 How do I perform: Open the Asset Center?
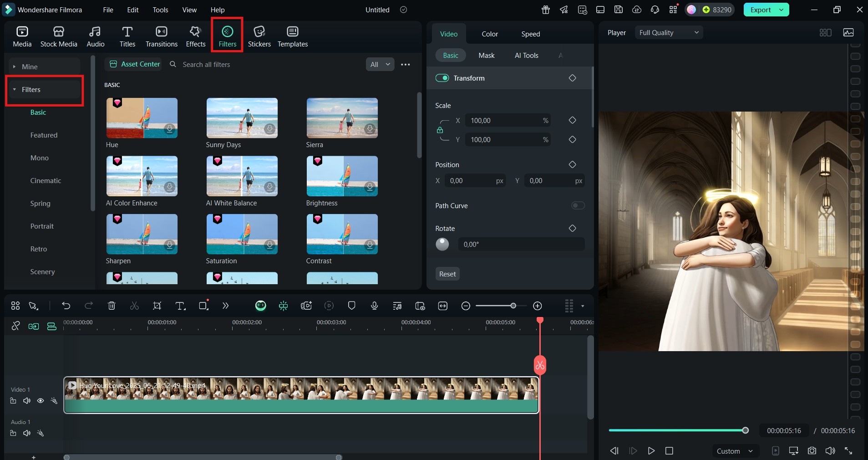tap(135, 64)
